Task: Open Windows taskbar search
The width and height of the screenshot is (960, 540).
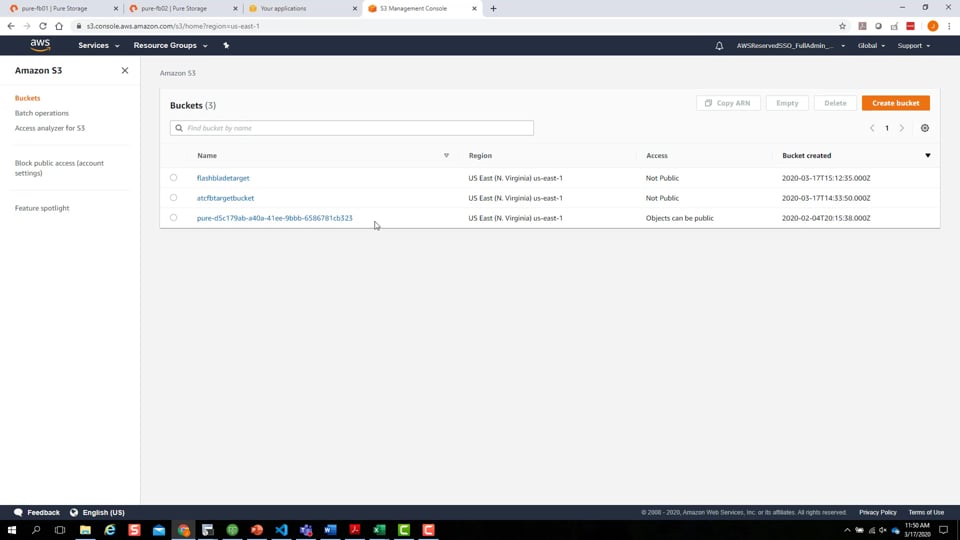Action: coord(36,530)
